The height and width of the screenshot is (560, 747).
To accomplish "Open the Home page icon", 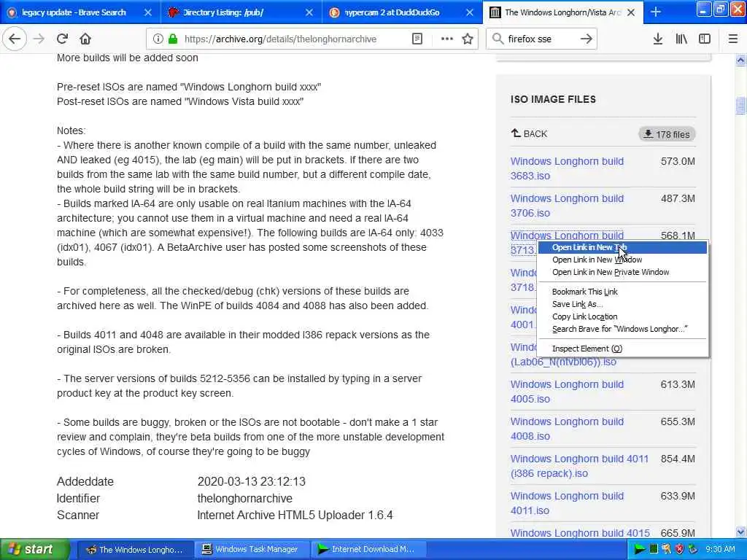I will 85,39.
